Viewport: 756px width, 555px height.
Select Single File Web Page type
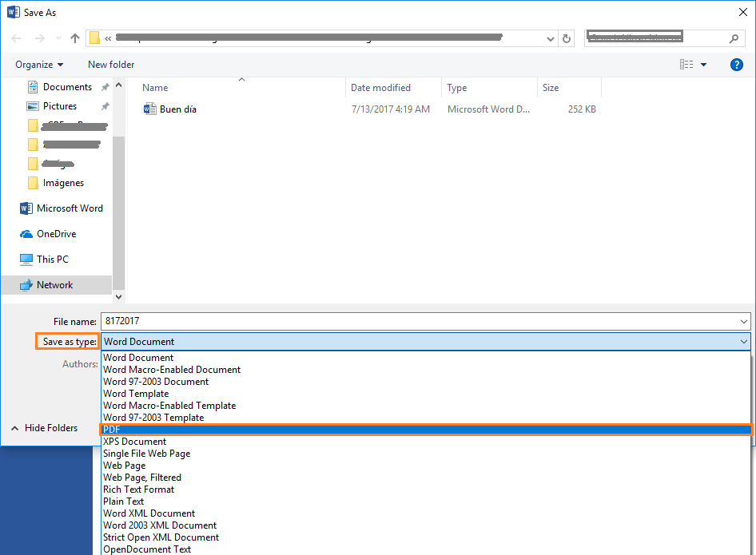[x=426, y=454]
